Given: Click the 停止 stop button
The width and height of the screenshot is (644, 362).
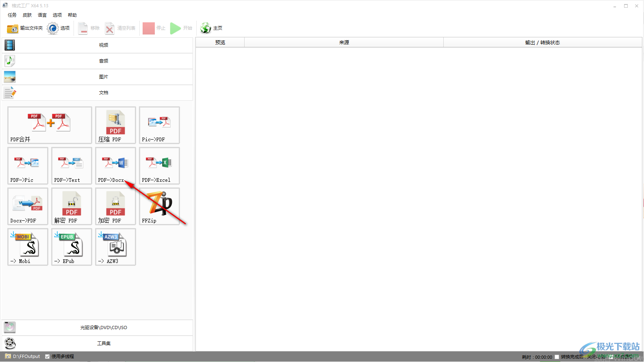Looking at the screenshot, I should (x=154, y=28).
